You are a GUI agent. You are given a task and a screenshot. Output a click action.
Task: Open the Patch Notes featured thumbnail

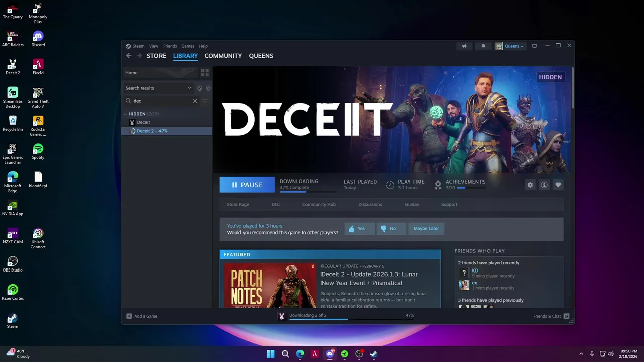tap(270, 285)
